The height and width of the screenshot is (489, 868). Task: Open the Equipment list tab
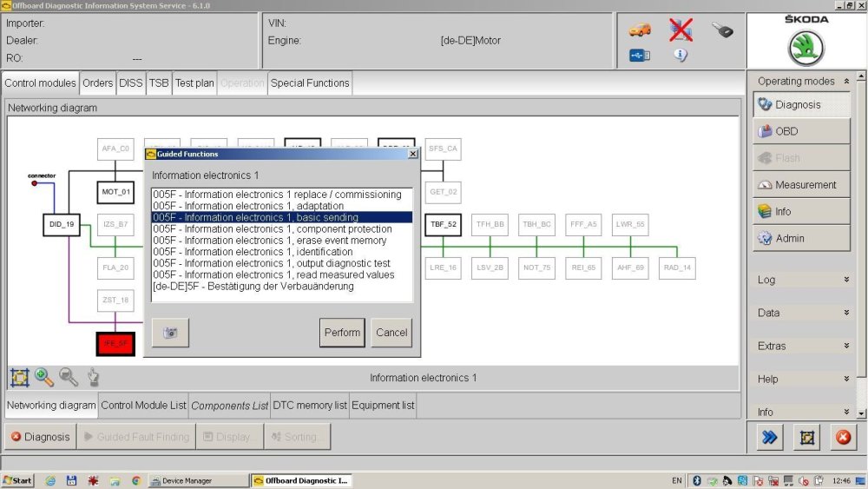click(383, 406)
